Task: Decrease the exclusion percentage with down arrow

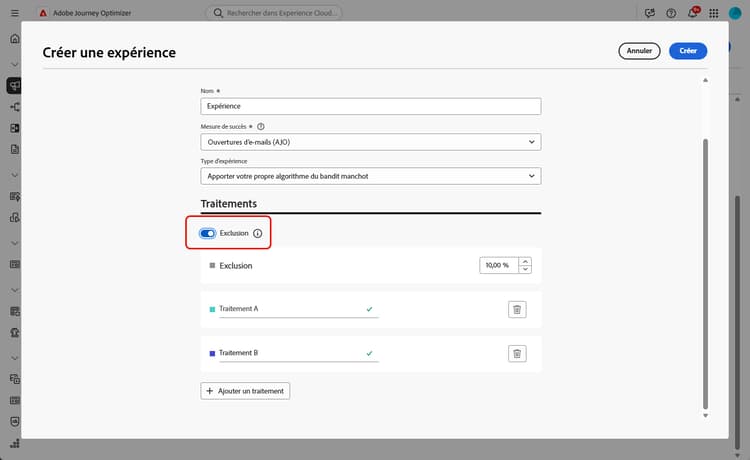Action: point(526,269)
